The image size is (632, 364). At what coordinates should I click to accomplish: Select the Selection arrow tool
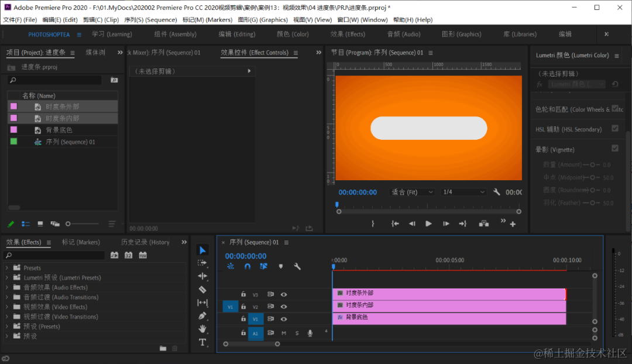pyautogui.click(x=202, y=250)
